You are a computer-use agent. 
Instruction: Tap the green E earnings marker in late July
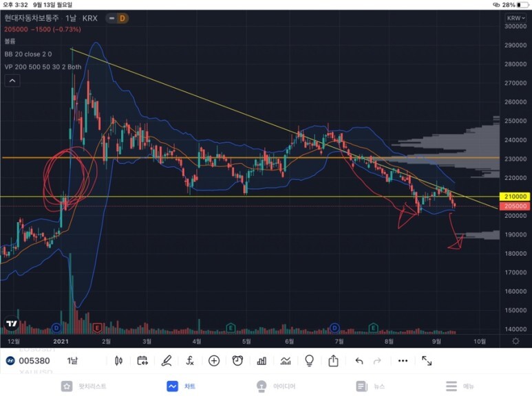373,328
